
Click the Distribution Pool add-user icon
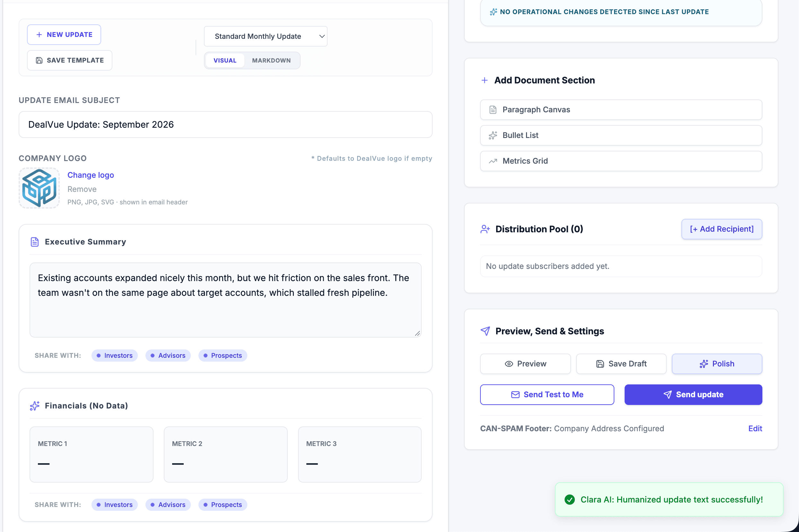coord(485,229)
